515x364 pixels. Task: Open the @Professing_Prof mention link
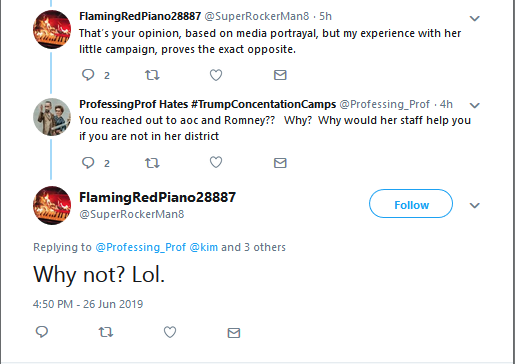pyautogui.click(x=140, y=247)
